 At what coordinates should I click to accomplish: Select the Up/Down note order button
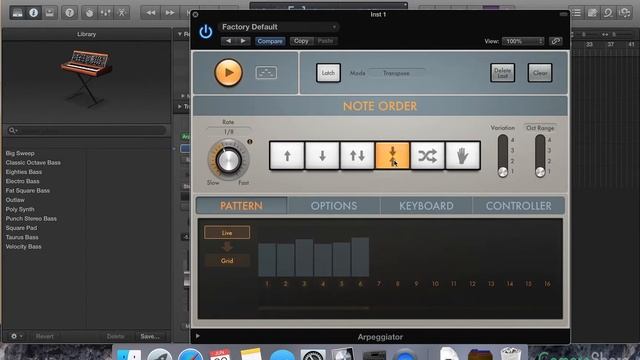357,156
